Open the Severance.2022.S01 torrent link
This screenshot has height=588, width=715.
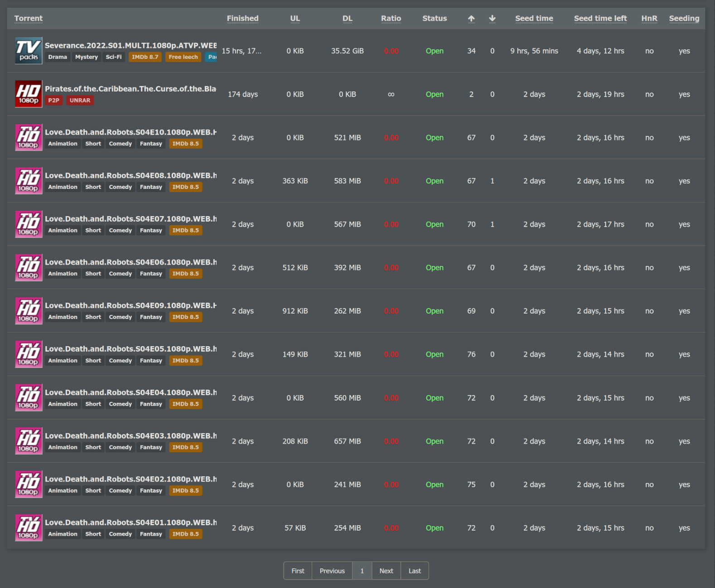click(130, 45)
